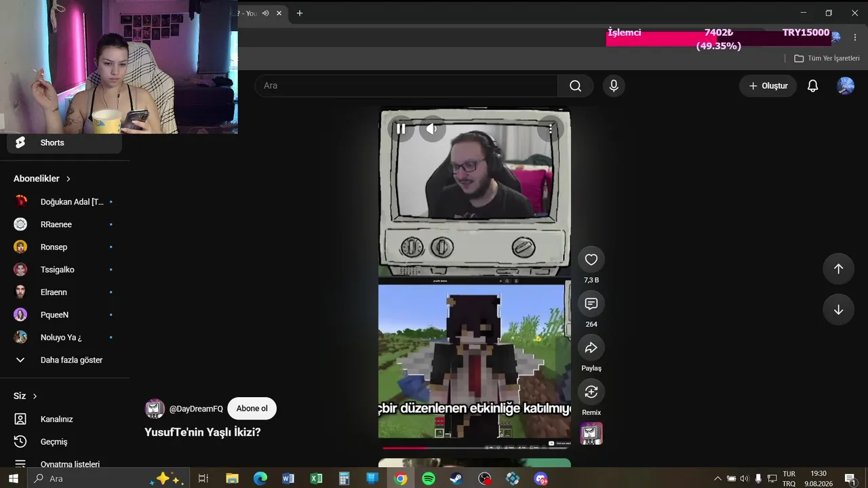Viewport: 868px width, 488px height.
Task: Open Spotify from the taskbar
Action: [x=429, y=479]
